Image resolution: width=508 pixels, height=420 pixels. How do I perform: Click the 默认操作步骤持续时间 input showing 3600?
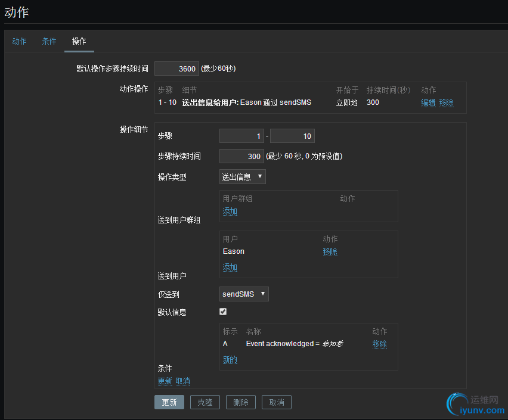(x=176, y=69)
